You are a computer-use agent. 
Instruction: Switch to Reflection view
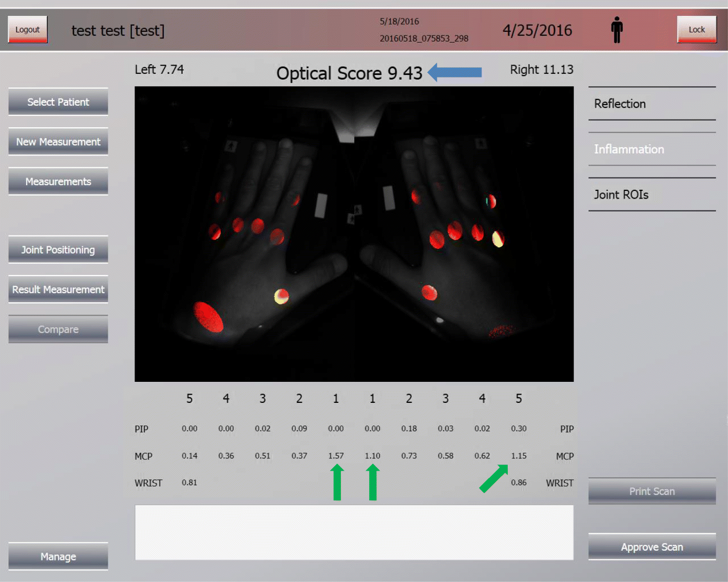(x=652, y=104)
